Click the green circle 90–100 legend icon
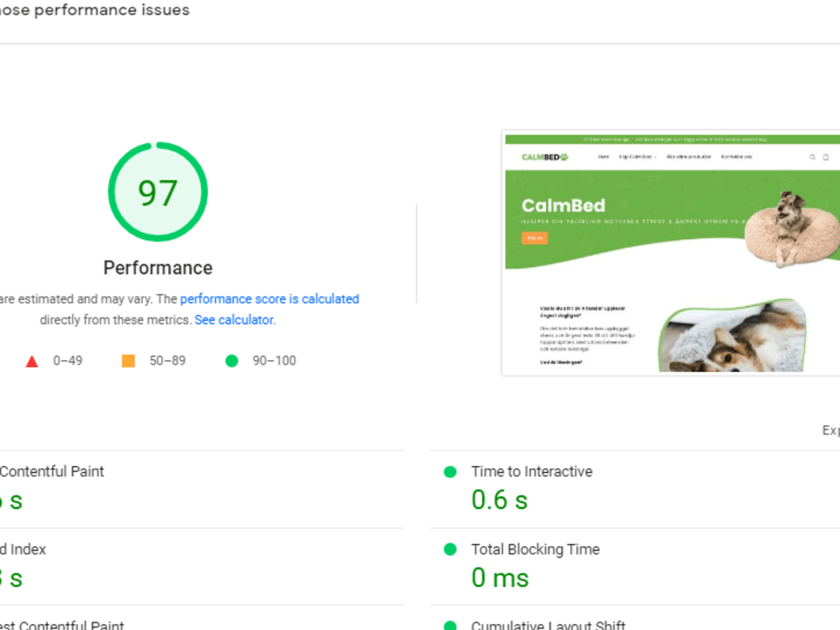 (232, 361)
